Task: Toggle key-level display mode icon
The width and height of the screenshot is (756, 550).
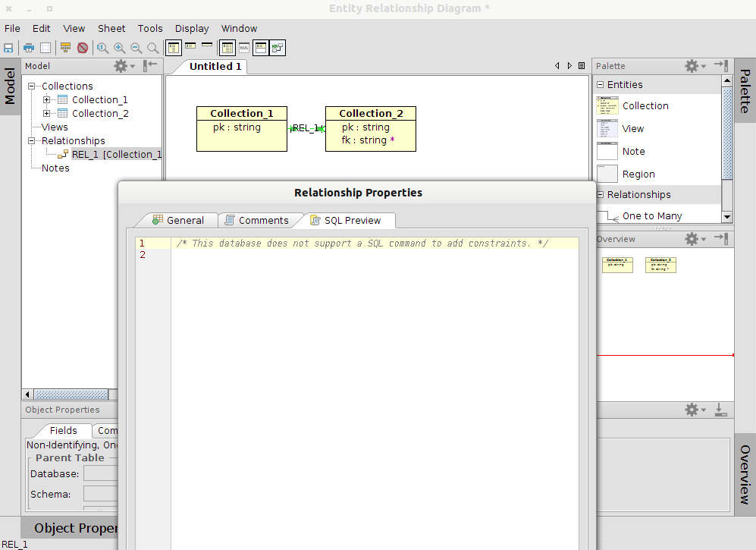Action: tap(190, 46)
